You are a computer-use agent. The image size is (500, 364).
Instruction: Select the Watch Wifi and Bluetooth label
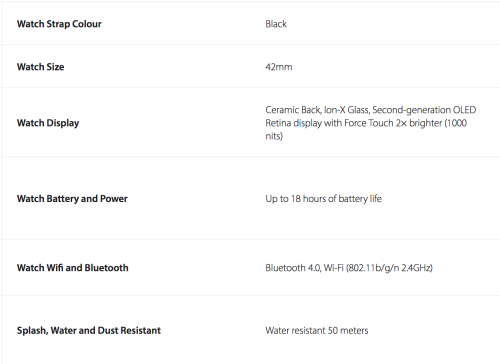[72, 268]
